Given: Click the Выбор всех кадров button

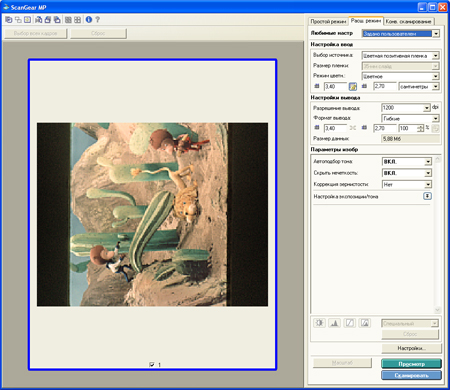Looking at the screenshot, I should [x=35, y=33].
